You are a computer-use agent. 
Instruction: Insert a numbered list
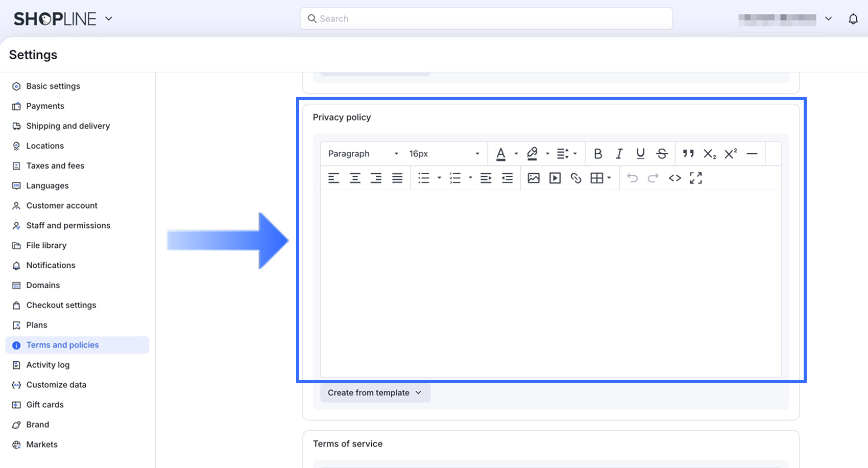(455, 178)
